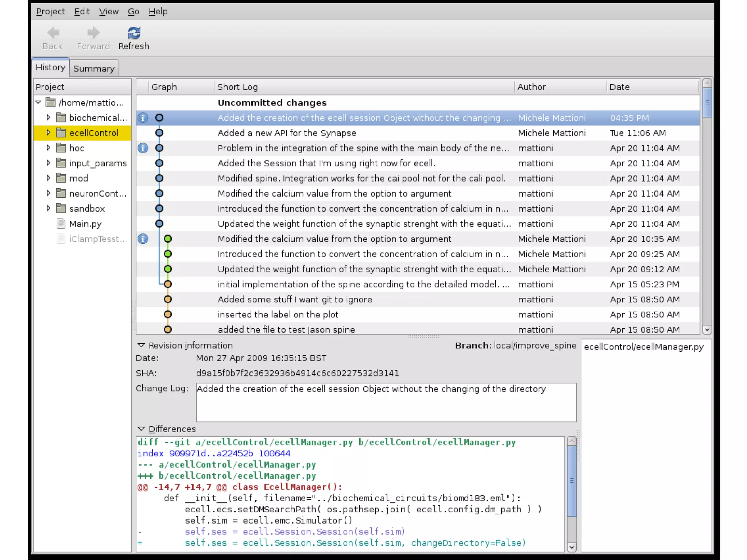Switch to the Summary tab

point(94,69)
